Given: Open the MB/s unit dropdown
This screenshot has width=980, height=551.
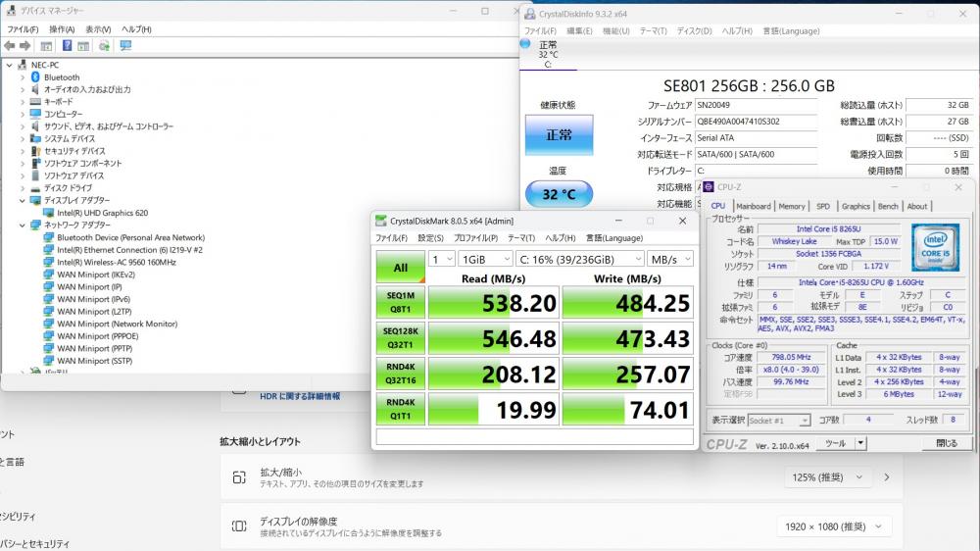Looking at the screenshot, I should click(x=670, y=259).
